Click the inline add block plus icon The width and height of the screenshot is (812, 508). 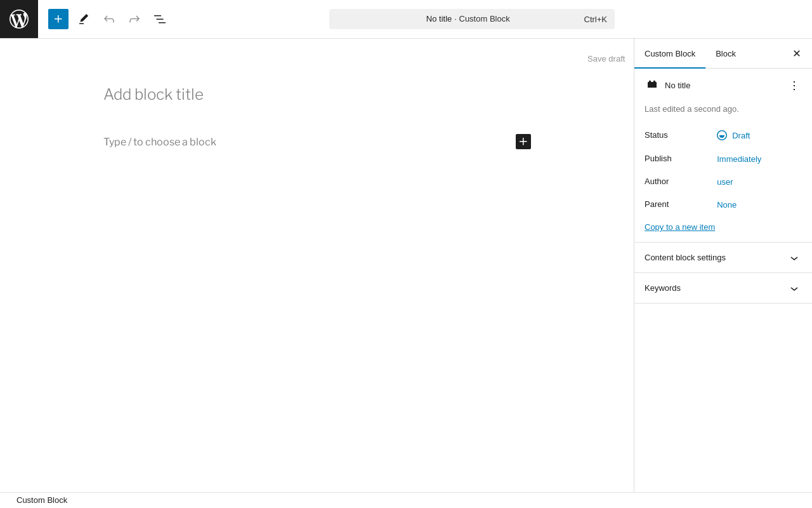[523, 142]
